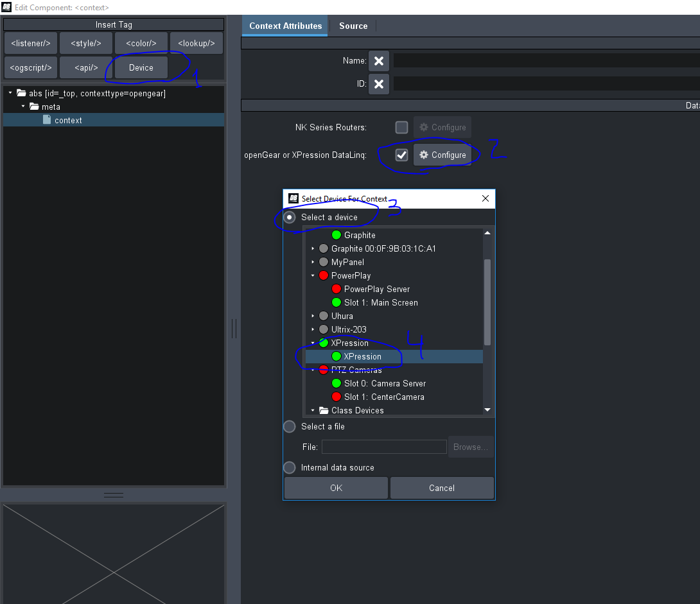Expand the Uhura device node

[313, 316]
